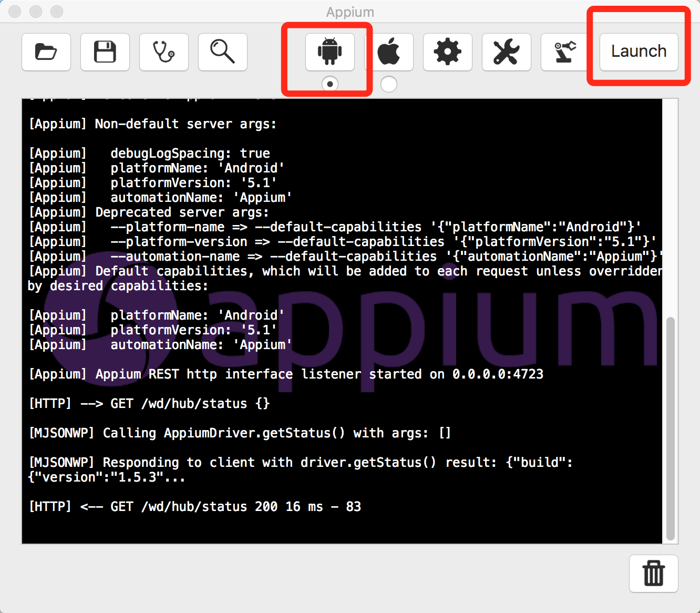Open a saved configuration with the folder icon
Image resolution: width=700 pixels, height=613 pixels.
[x=46, y=52]
